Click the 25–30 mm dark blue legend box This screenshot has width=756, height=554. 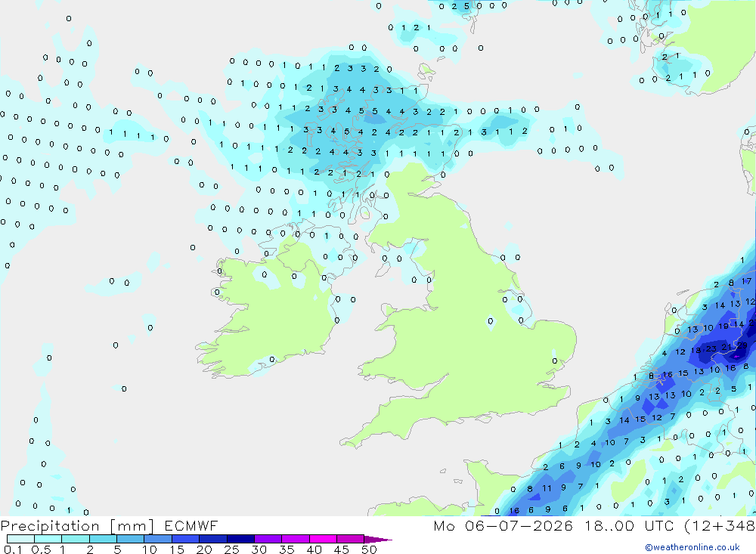(x=240, y=539)
